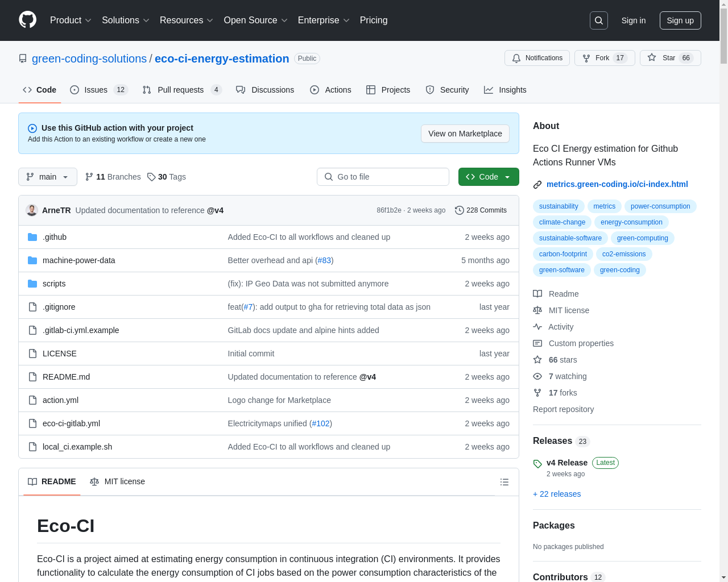Open the README outline list icon
Viewport: 728px width, 582px height.
point(504,482)
